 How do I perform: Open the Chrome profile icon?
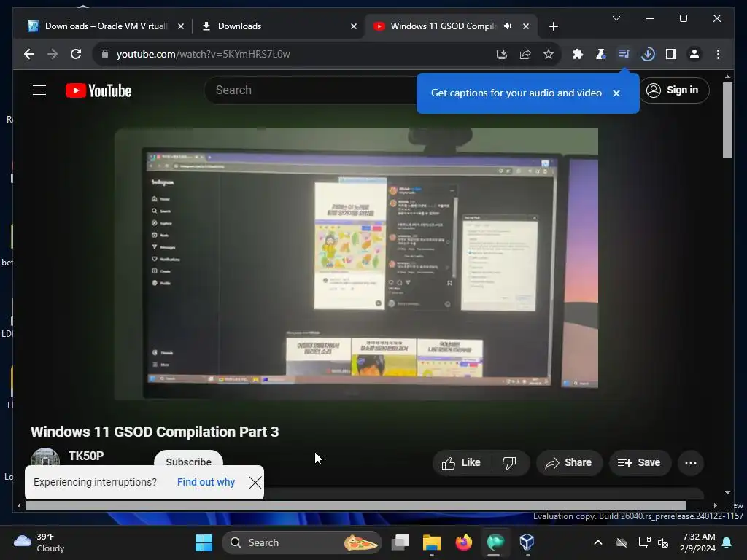pos(694,54)
